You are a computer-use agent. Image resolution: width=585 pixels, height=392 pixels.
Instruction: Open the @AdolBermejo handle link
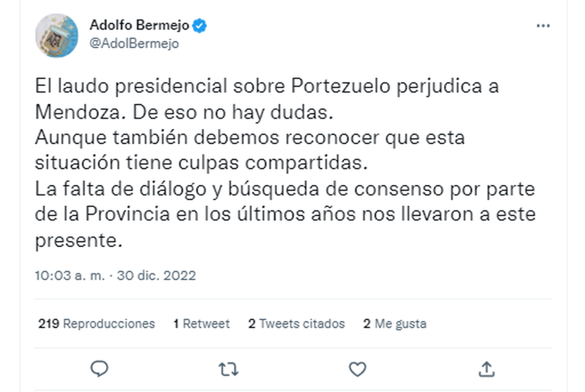coord(134,43)
